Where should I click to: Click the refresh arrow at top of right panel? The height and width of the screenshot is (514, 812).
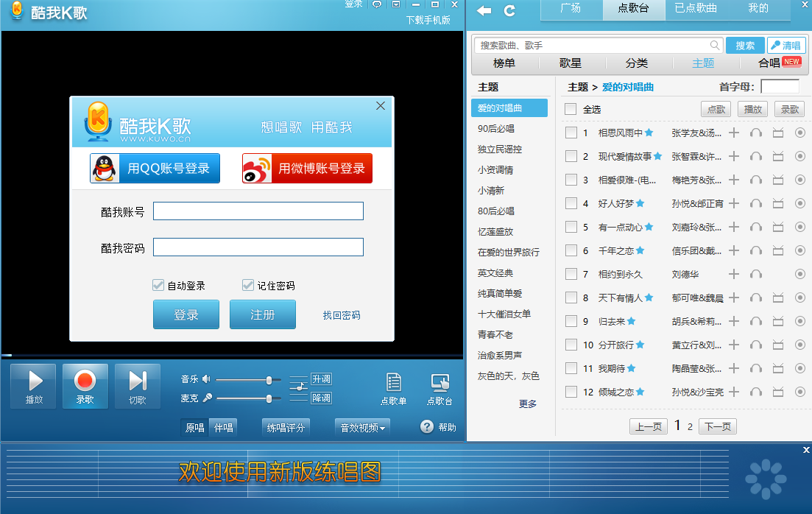click(x=509, y=11)
